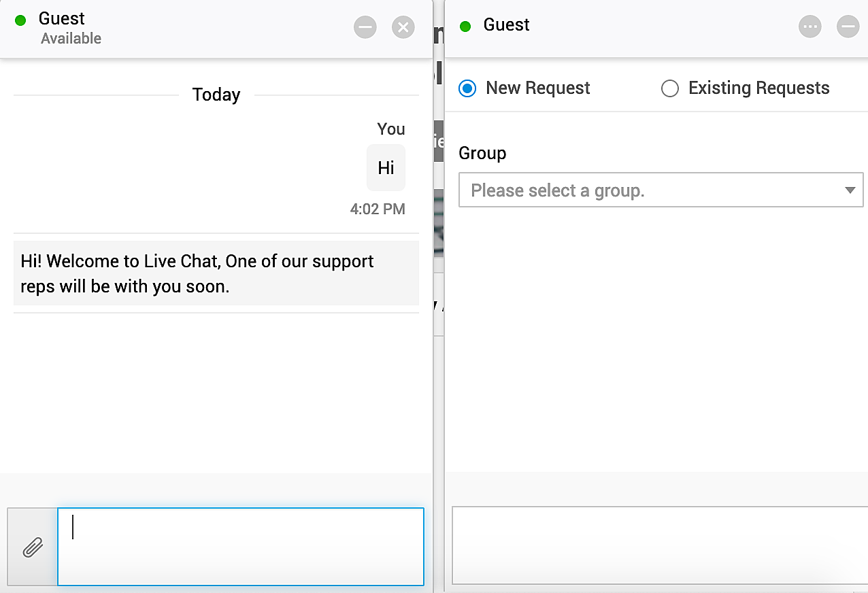Click the Existing Requests label text
The height and width of the screenshot is (593, 868).
(758, 88)
